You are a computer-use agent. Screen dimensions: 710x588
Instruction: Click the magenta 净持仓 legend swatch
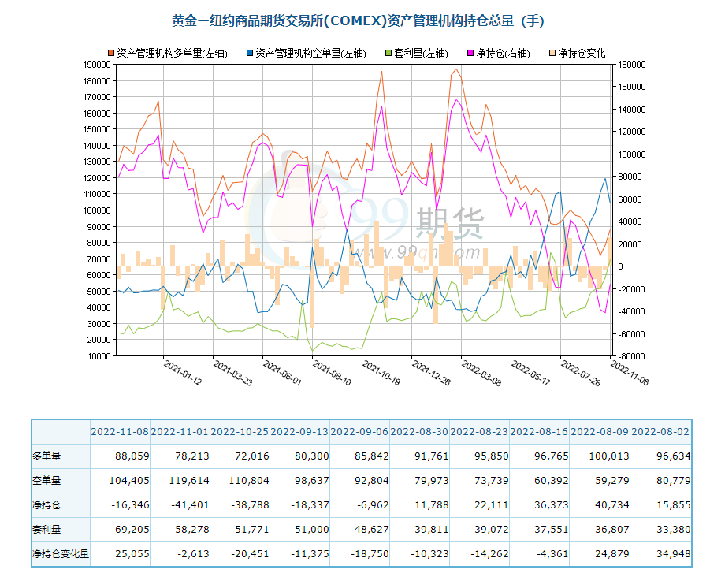tap(470, 53)
